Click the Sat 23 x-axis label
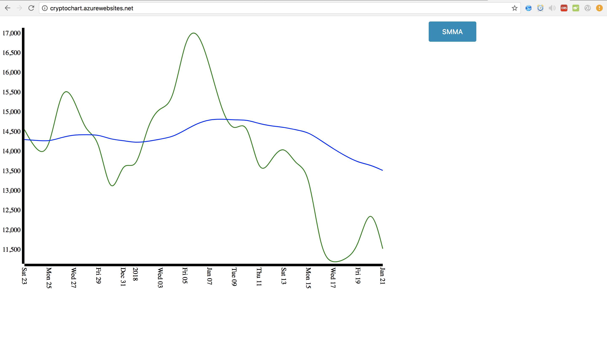This screenshot has width=607, height=364. click(24, 276)
